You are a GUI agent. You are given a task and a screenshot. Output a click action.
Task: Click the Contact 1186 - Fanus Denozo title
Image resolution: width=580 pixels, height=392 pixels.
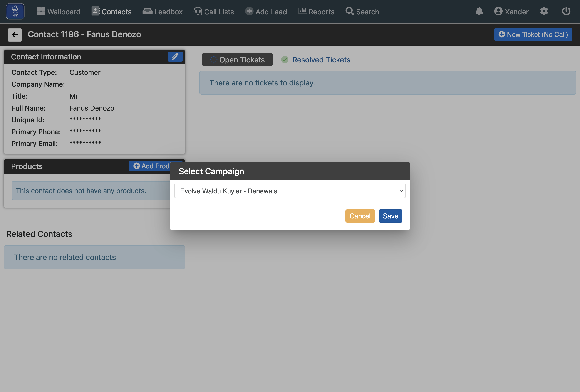click(84, 34)
